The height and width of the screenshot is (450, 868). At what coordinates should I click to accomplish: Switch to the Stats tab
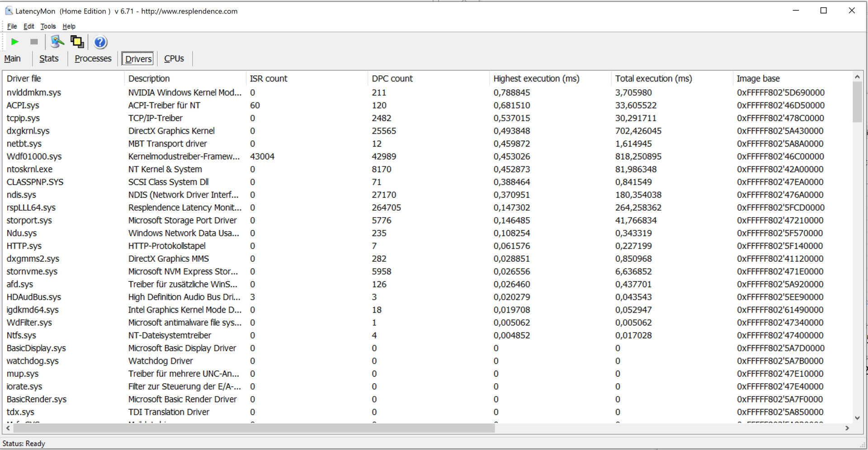(49, 59)
